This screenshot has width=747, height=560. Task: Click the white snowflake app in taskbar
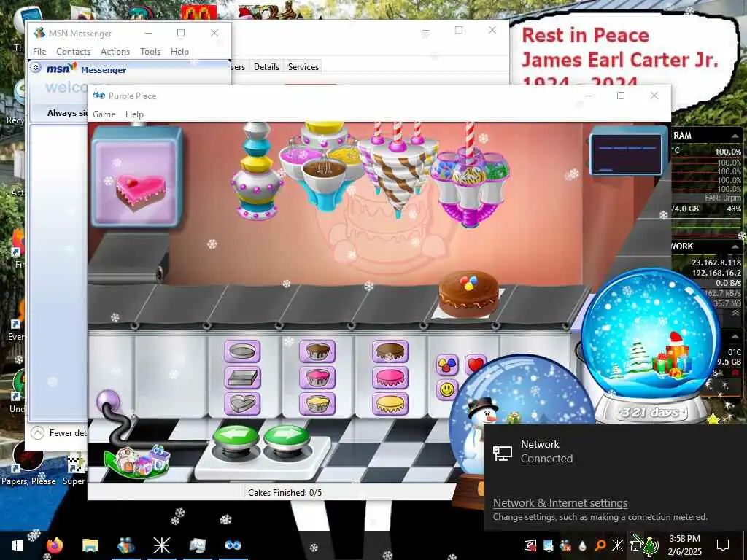click(x=161, y=545)
